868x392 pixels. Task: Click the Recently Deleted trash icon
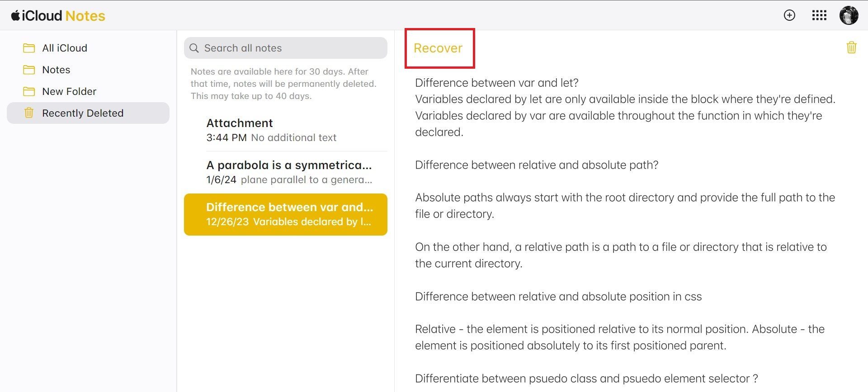29,113
